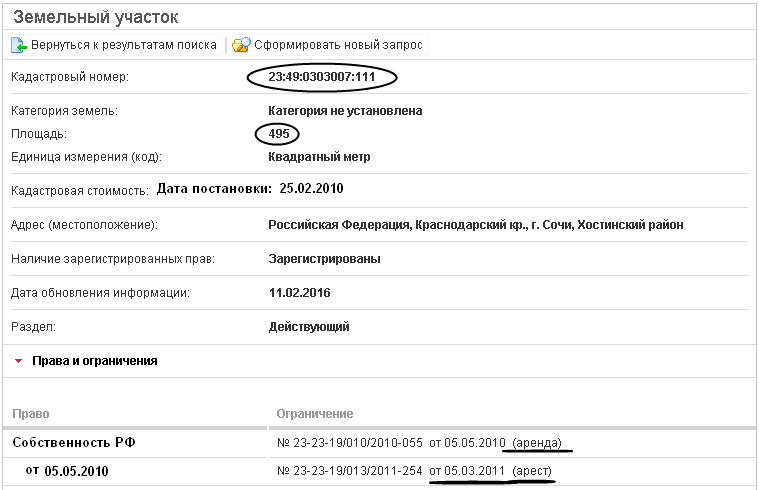Image resolution: width=759 pixels, height=490 pixels.
Task: Click the update date 11.02.2016
Action: [x=299, y=293]
